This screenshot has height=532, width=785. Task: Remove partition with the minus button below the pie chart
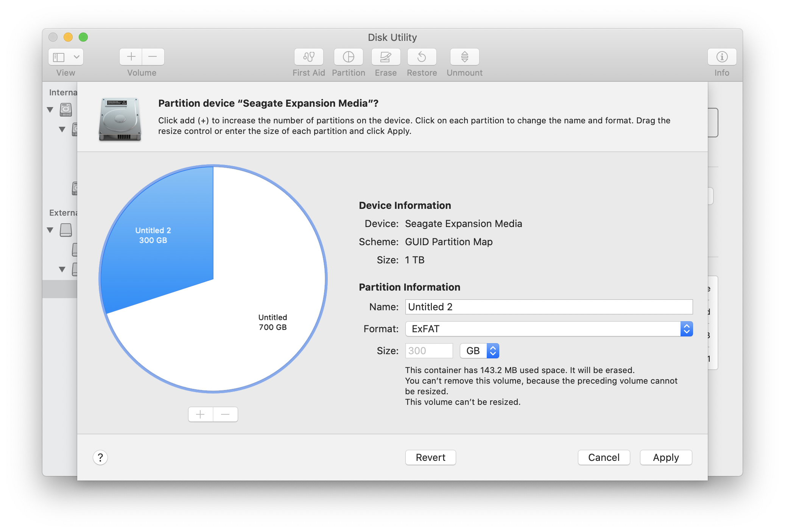225,414
